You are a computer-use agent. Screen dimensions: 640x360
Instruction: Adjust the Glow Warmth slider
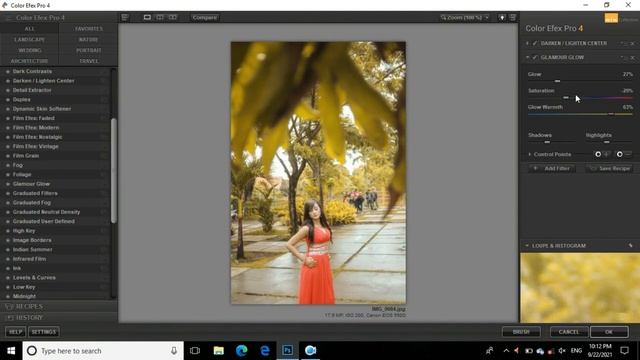point(611,114)
